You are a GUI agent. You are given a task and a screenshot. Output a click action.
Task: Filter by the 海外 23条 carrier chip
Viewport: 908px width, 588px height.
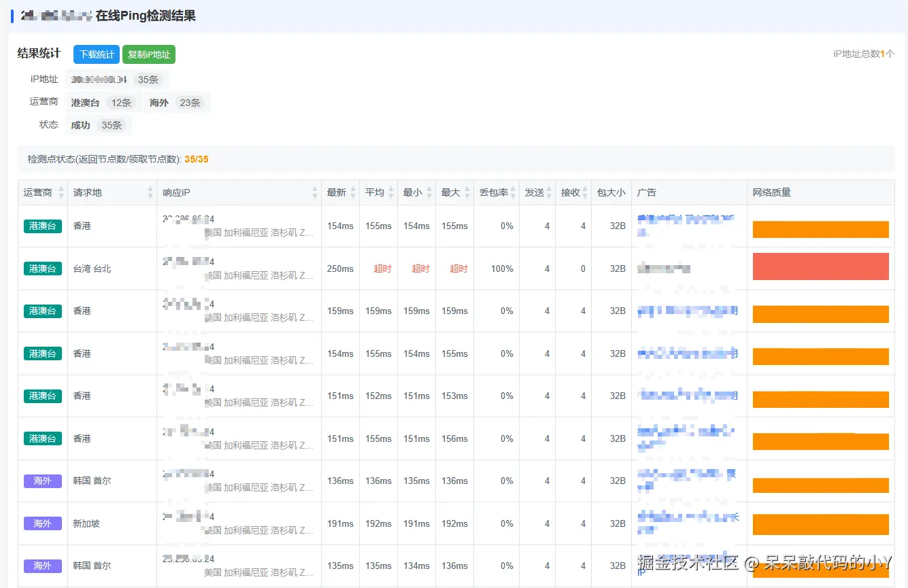(177, 103)
